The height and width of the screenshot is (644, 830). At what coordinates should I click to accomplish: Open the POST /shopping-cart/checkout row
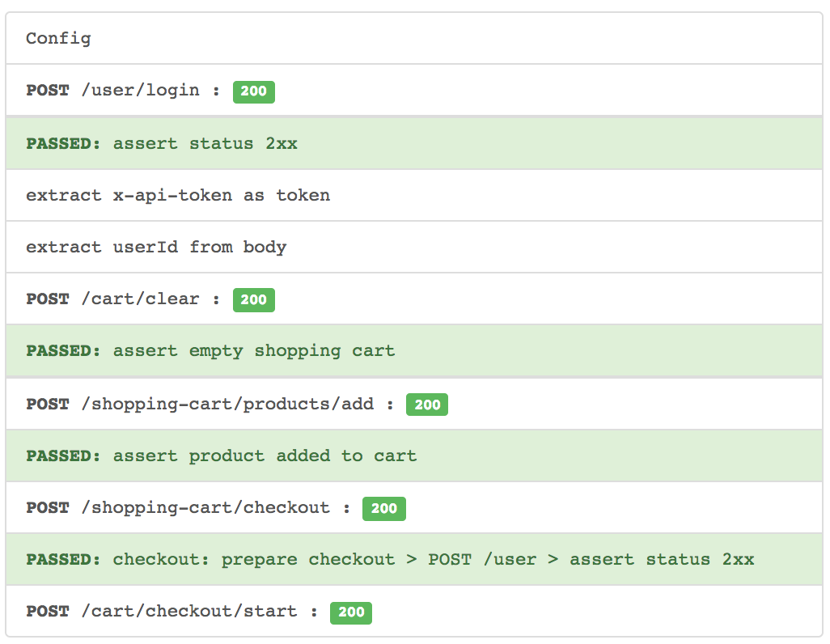tap(414, 508)
